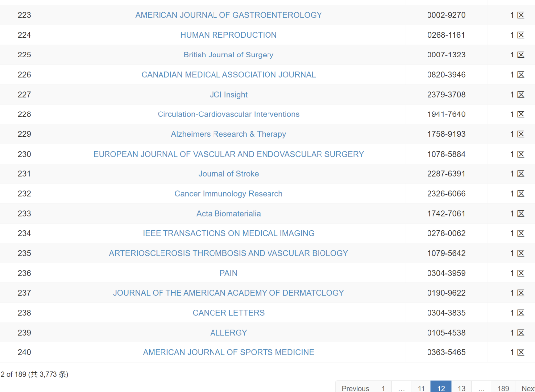The image size is (535, 392).
Task: Select ISSN 0268-1161 cell
Action: click(446, 35)
